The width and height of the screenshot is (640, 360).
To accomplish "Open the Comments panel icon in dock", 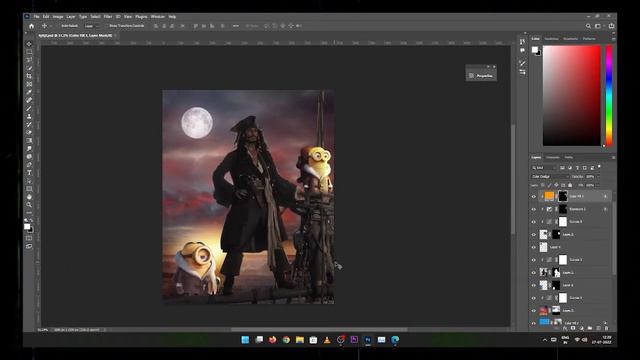I will coord(522,50).
